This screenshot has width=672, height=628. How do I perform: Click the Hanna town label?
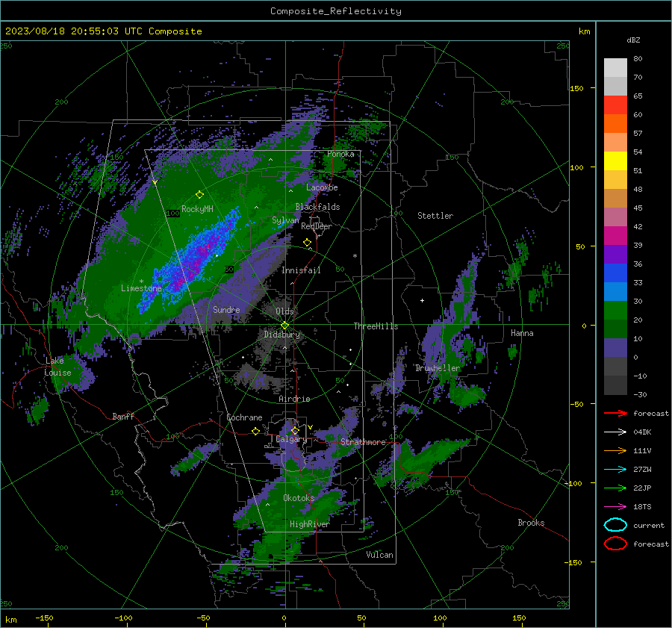coord(522,333)
